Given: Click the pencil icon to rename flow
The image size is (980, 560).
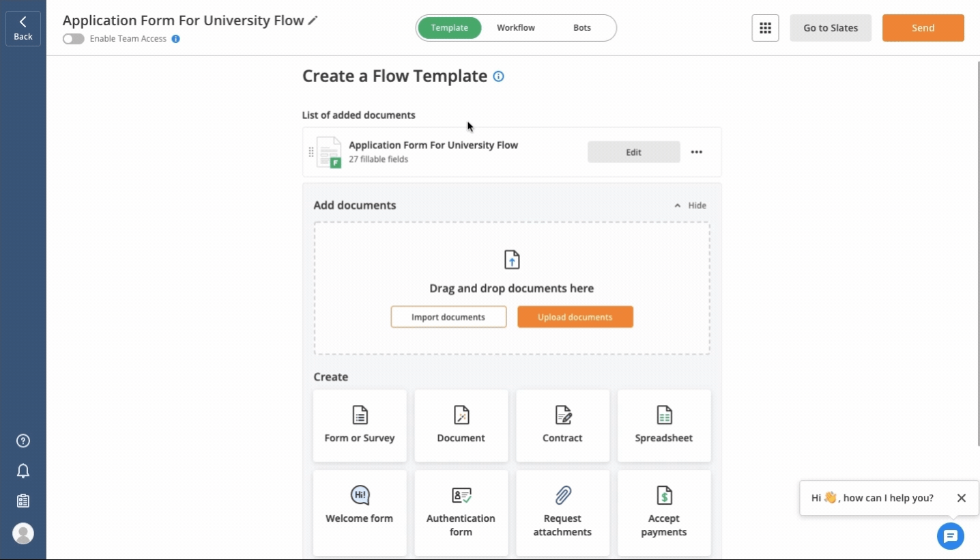Looking at the screenshot, I should (x=313, y=20).
